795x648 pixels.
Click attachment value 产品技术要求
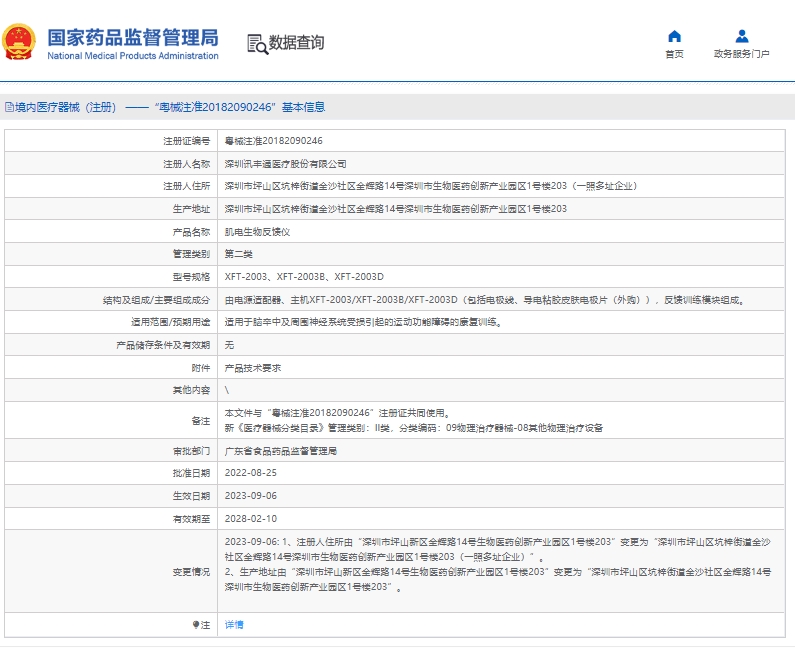click(x=253, y=368)
